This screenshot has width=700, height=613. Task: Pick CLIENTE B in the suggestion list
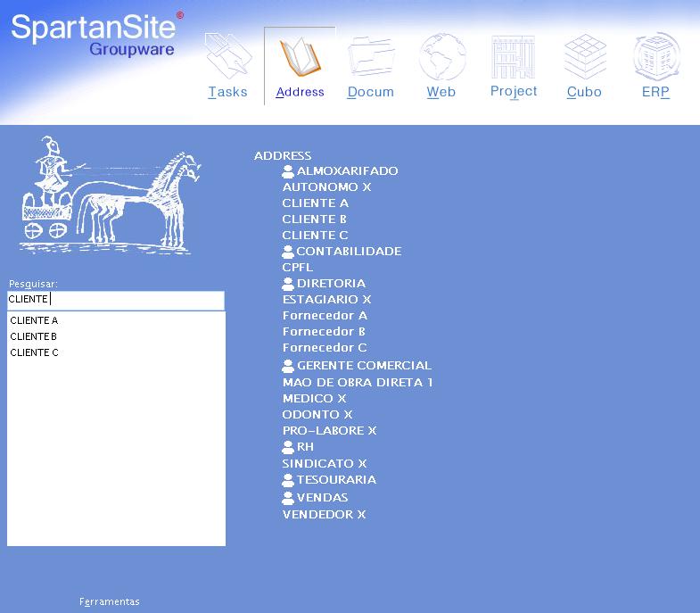(x=34, y=336)
